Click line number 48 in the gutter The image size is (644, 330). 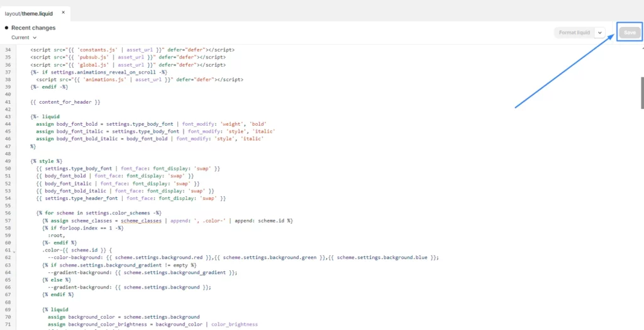point(8,153)
